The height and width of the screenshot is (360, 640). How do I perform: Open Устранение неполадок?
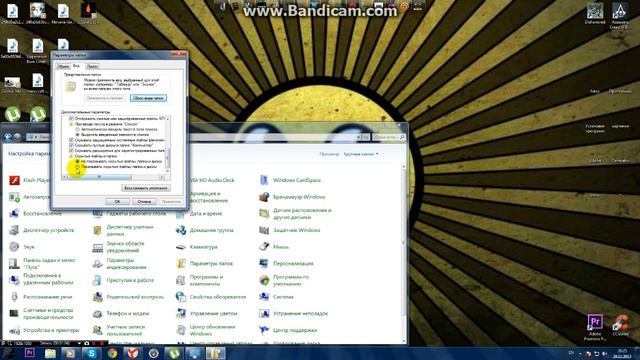point(293,313)
